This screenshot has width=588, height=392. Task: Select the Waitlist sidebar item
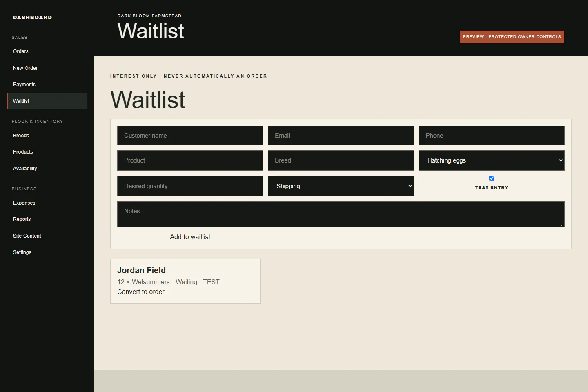click(x=47, y=101)
